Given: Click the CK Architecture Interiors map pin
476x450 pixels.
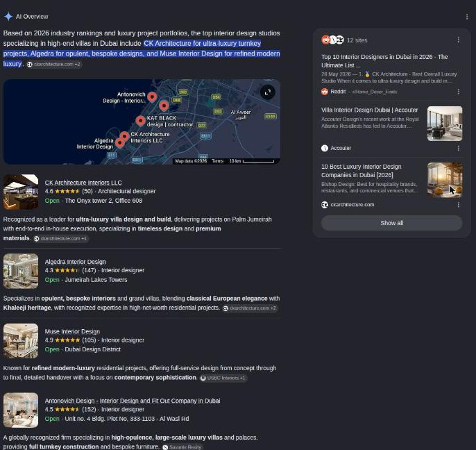Looking at the screenshot, I should [x=124, y=136].
